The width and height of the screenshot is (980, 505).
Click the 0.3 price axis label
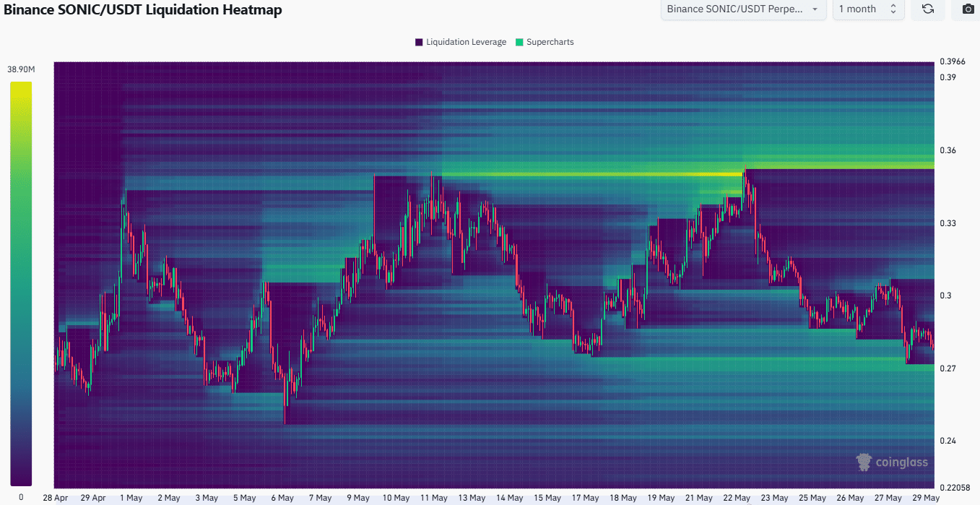pos(945,295)
